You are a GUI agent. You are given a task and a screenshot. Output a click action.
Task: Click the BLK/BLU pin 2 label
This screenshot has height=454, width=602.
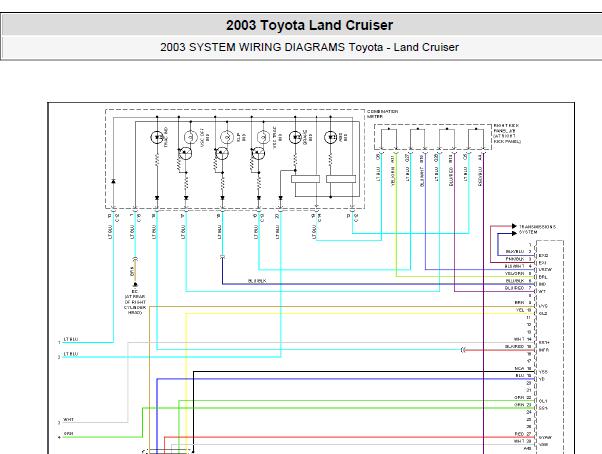[515, 252]
